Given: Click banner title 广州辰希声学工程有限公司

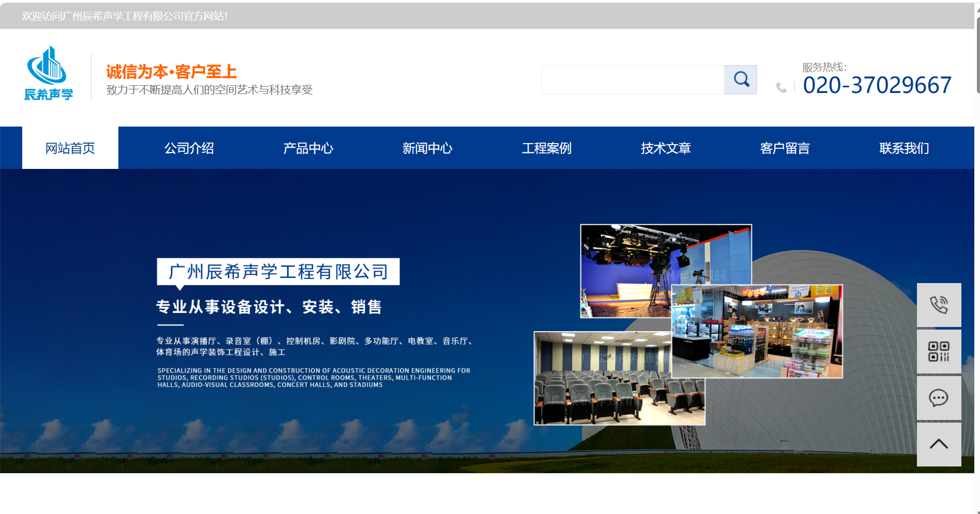Looking at the screenshot, I should tap(278, 272).
